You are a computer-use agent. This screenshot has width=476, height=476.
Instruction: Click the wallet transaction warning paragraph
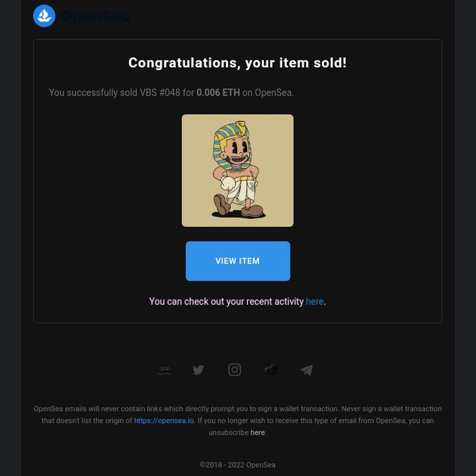pos(237,421)
